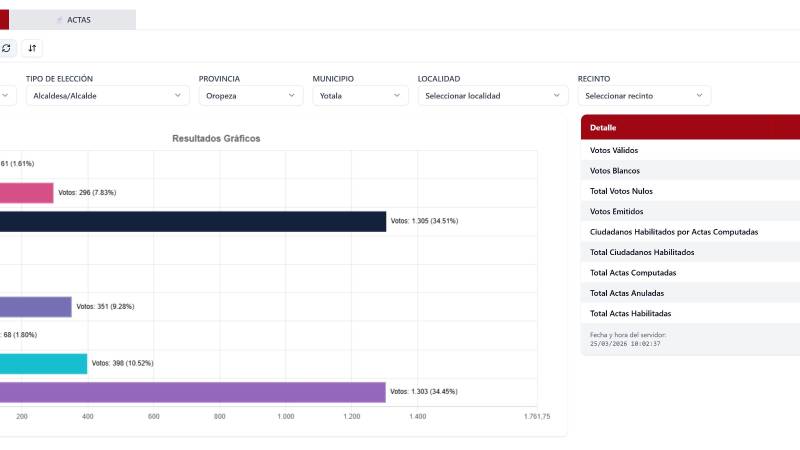Click the slate-purple 351 votes bar
This screenshot has width=800, height=450.
tap(35, 307)
